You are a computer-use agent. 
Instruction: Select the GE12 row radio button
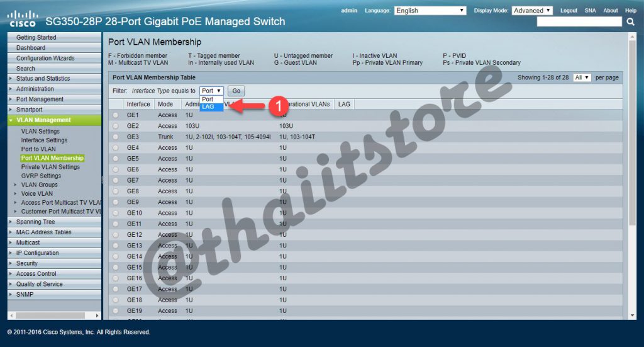(116, 235)
